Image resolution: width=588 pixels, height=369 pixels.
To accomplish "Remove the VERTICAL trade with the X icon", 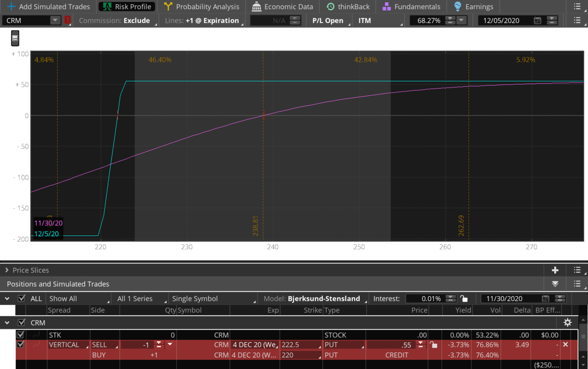I will 565,345.
